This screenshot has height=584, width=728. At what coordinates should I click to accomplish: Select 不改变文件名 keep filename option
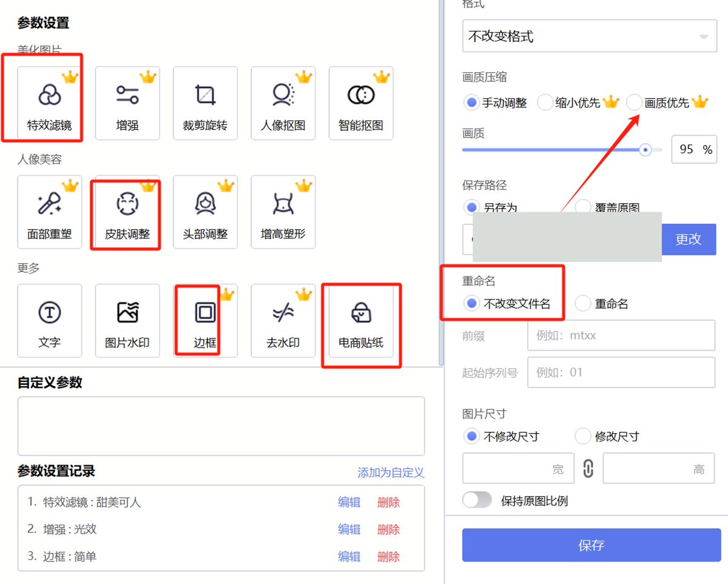471,303
